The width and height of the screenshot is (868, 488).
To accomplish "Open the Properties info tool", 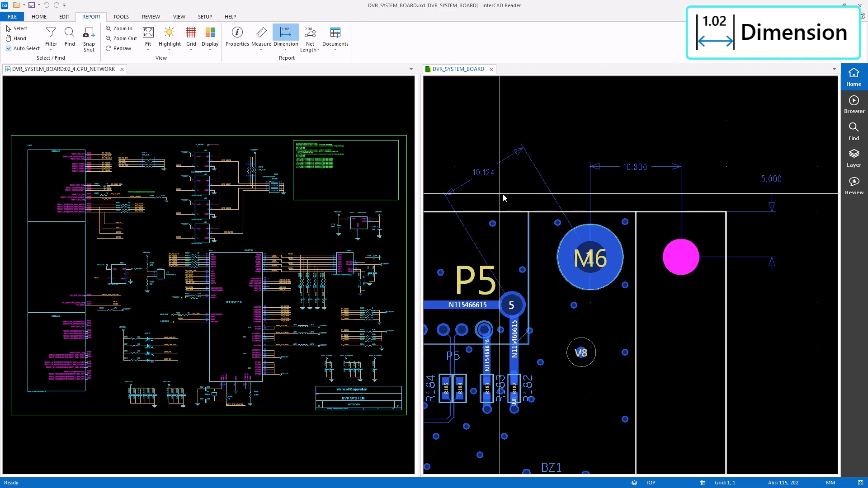I will pyautogui.click(x=237, y=33).
